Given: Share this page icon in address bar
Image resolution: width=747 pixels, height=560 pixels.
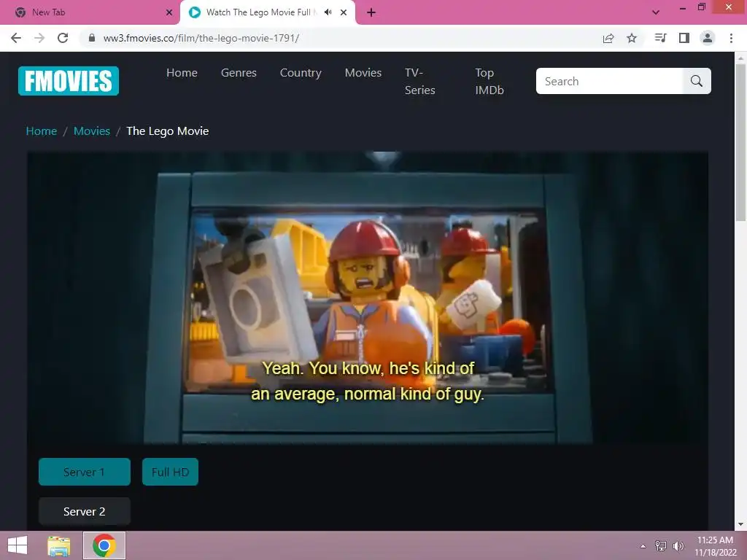Looking at the screenshot, I should 608,38.
